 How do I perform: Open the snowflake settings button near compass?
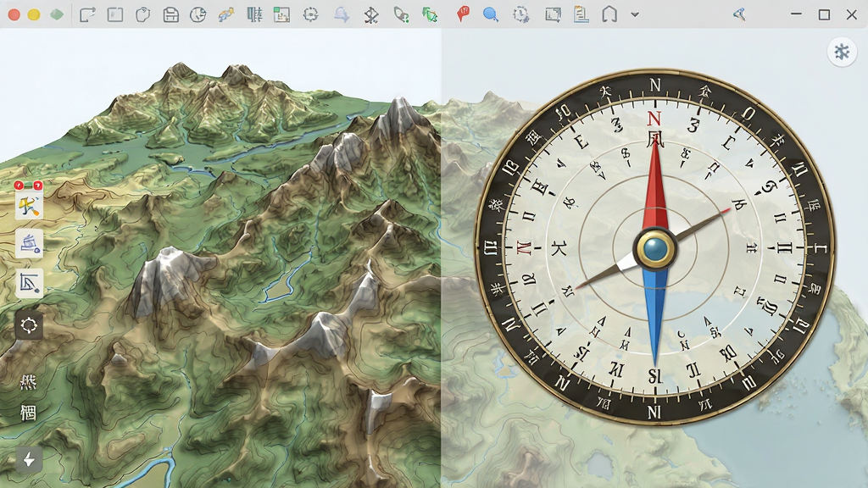tap(842, 52)
